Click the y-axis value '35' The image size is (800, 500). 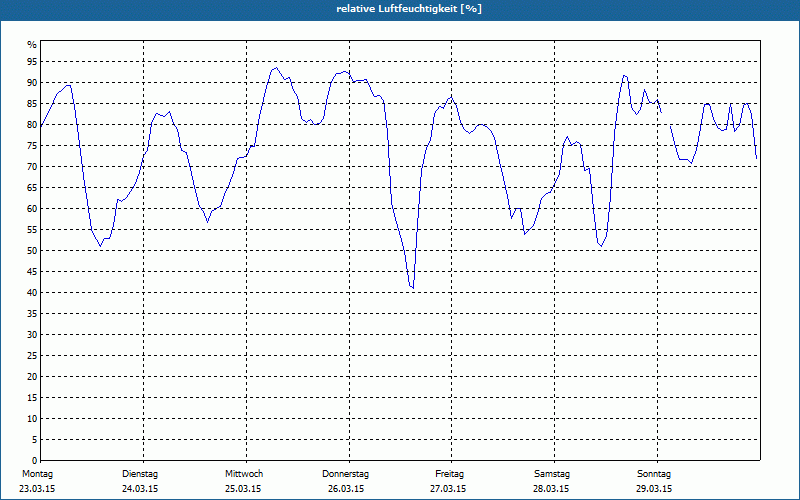tap(32, 314)
